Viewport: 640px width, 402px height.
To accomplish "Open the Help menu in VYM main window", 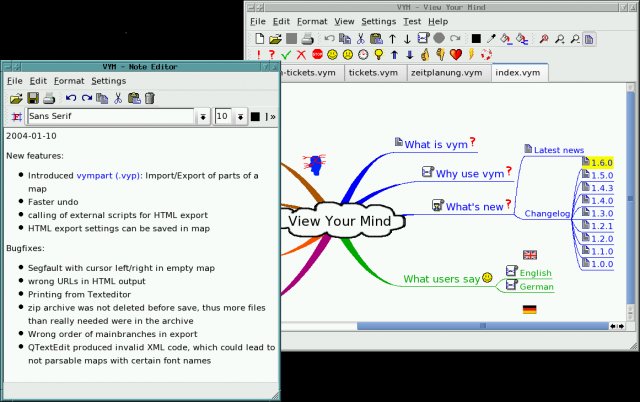I will point(438,21).
